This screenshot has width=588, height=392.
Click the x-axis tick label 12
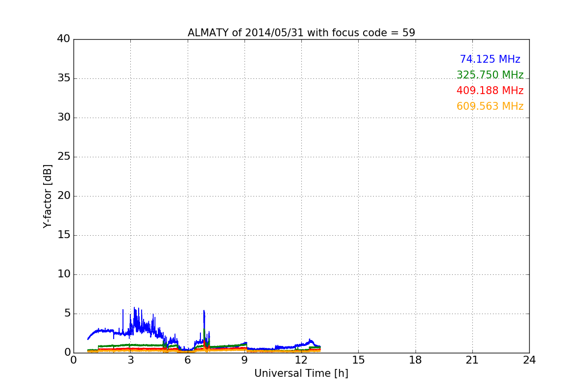click(301, 360)
